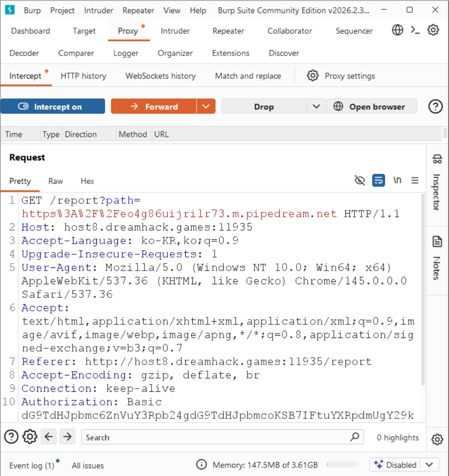
Task: Switch to the Logger tab
Action: [x=126, y=53]
